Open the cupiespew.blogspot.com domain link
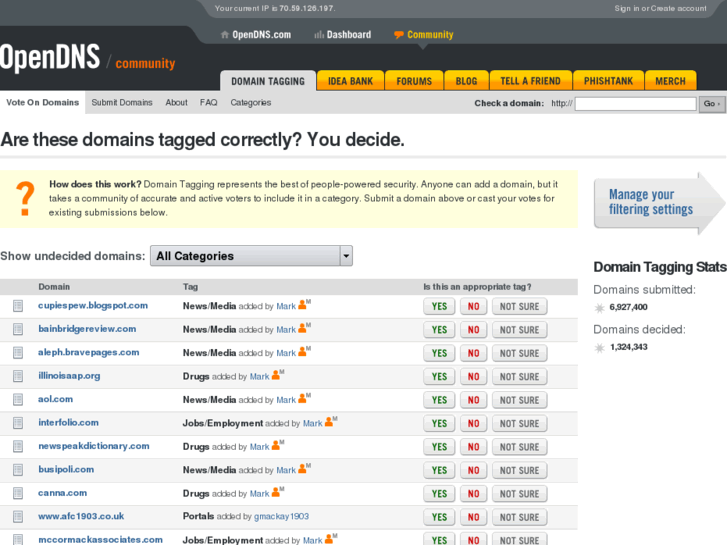Screen dimensions: 727x545 coord(93,306)
